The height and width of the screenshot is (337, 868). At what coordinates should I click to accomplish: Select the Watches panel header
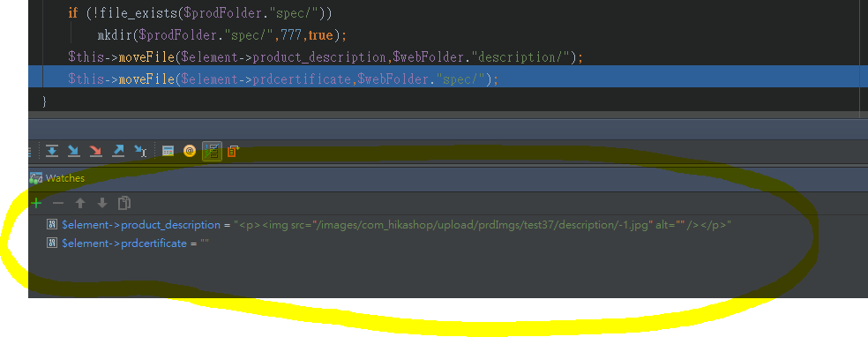[x=448, y=178]
